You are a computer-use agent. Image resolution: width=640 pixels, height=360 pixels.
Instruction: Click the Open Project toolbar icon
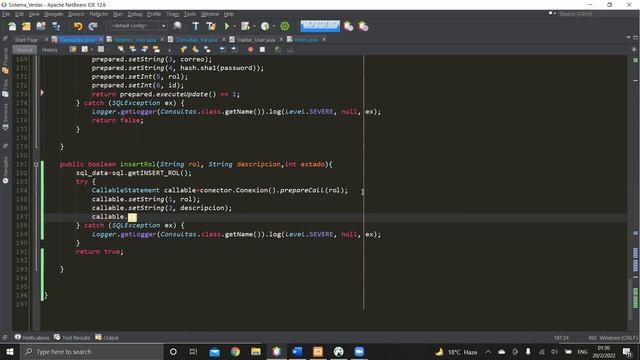[41, 27]
